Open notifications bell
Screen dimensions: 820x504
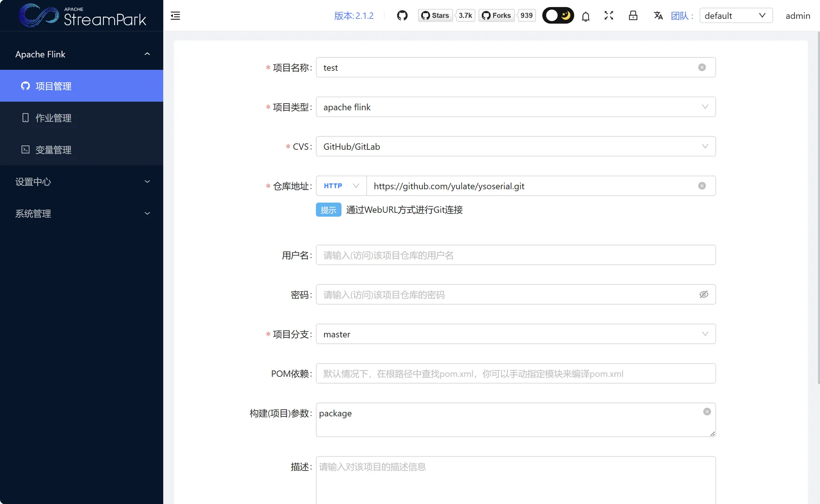pyautogui.click(x=585, y=16)
